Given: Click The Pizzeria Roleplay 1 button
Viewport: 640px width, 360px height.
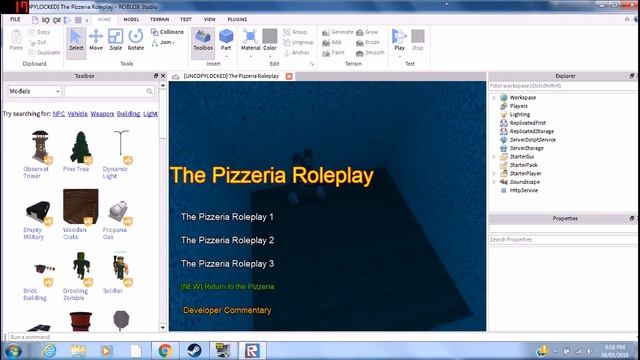Looking at the screenshot, I should pyautogui.click(x=227, y=217).
